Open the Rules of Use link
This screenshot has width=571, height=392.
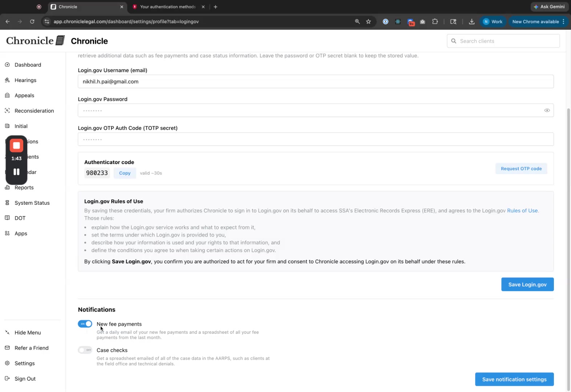[522, 211]
